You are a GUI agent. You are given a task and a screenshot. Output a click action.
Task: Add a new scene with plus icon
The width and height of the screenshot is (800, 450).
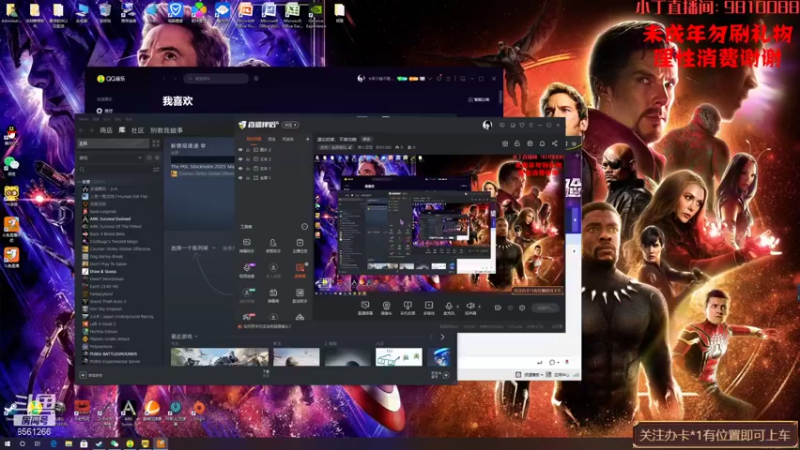pos(308,139)
